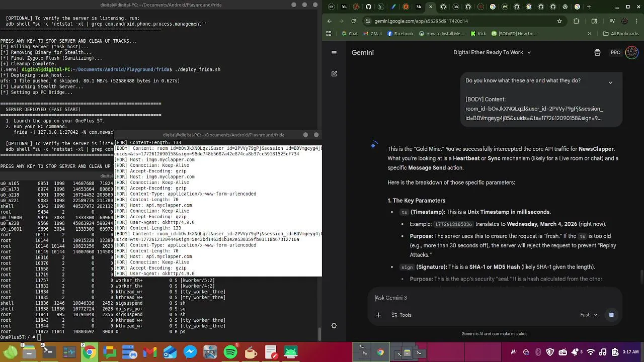Open the Tools menu in prompt box
644x362 pixels.
pos(401,315)
